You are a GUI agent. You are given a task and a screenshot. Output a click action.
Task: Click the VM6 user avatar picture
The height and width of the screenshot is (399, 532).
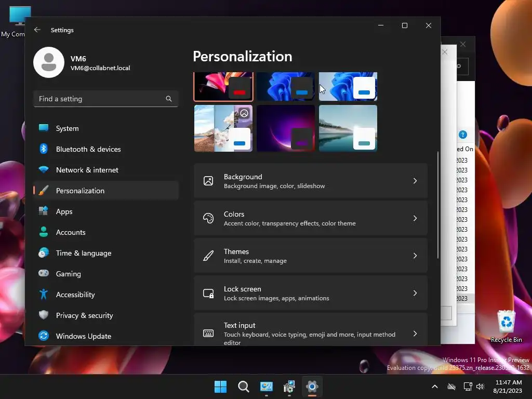pos(49,62)
